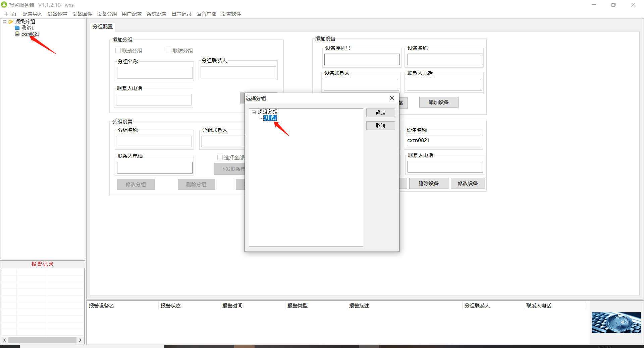Viewport: 644px width, 348px height.
Task: Click the green app logo in title bar
Action: (x=4, y=5)
